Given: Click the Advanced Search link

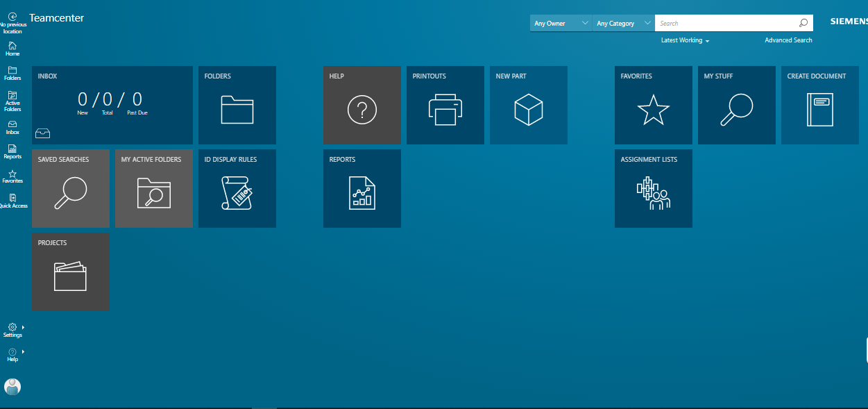Looking at the screenshot, I should tap(788, 40).
